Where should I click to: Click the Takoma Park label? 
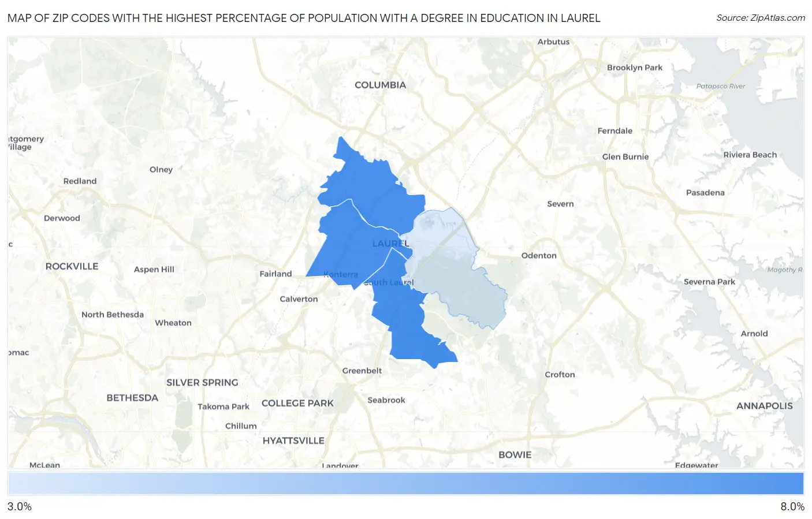[x=224, y=406]
